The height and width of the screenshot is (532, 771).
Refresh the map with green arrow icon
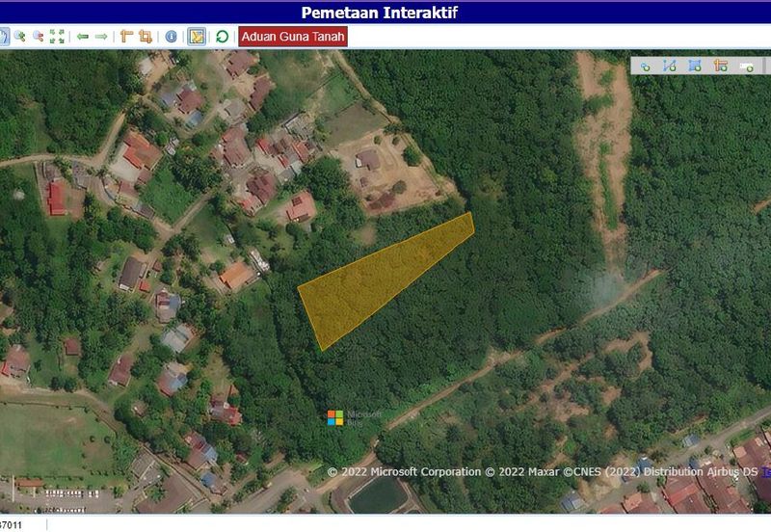click(x=223, y=37)
